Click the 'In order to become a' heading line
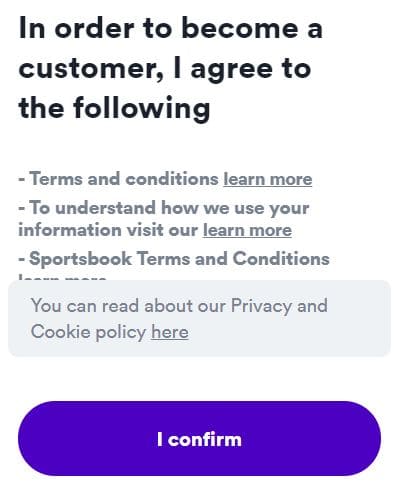This screenshot has width=396, height=483. pyautogui.click(x=171, y=28)
